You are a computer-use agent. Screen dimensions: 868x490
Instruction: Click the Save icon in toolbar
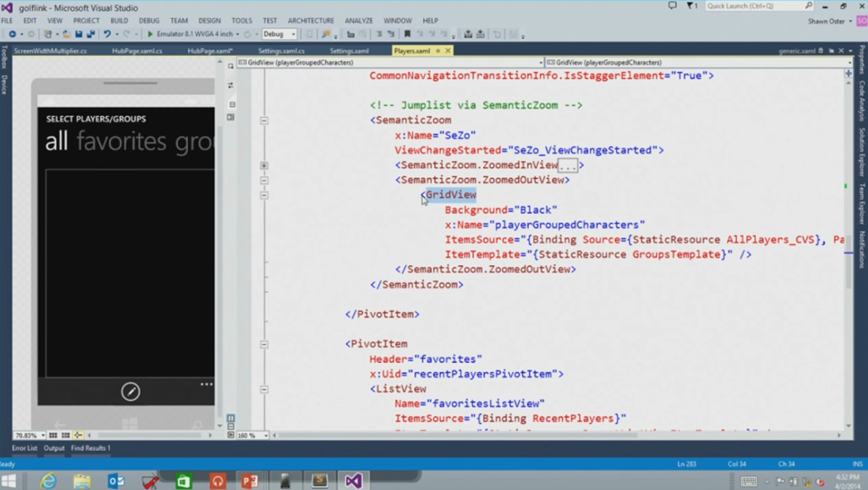click(x=79, y=34)
